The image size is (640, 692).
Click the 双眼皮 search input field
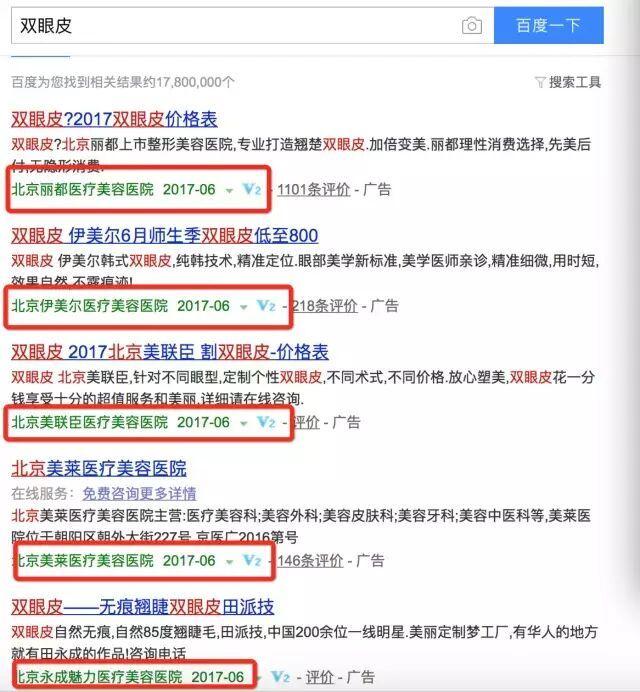point(234,25)
